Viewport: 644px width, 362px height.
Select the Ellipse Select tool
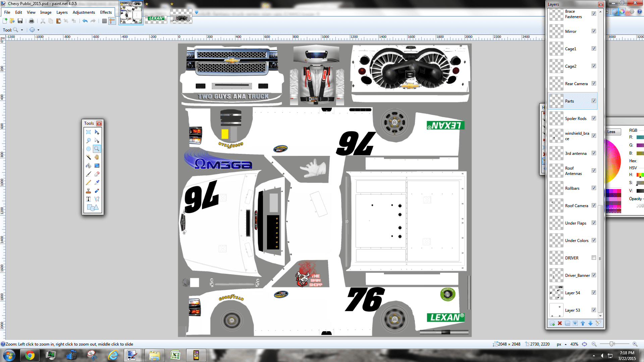click(89, 149)
